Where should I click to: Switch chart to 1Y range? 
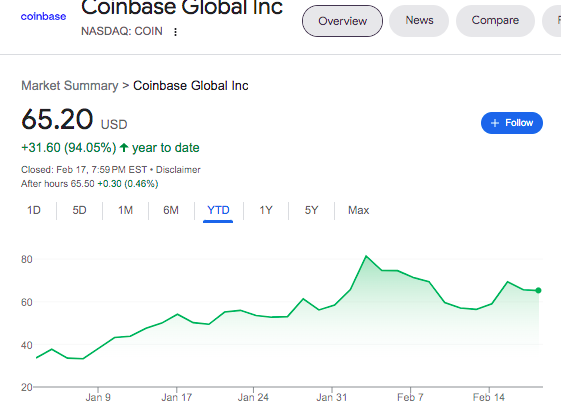pos(266,210)
